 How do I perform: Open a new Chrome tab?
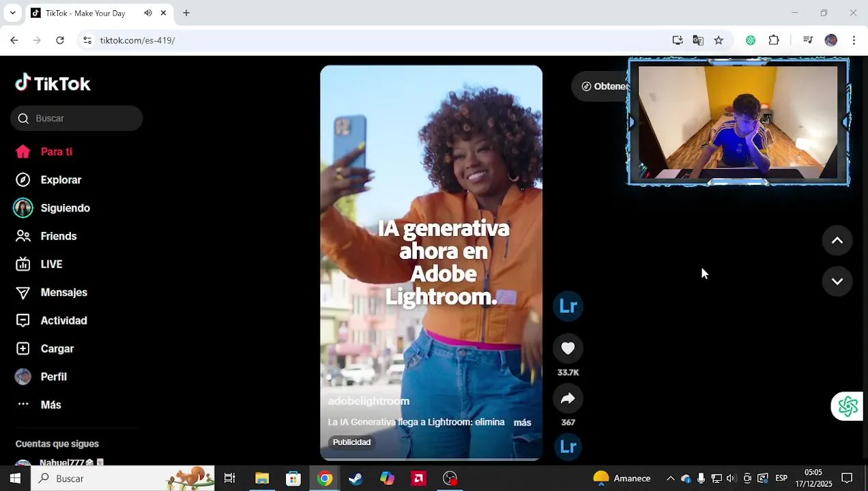(x=186, y=13)
